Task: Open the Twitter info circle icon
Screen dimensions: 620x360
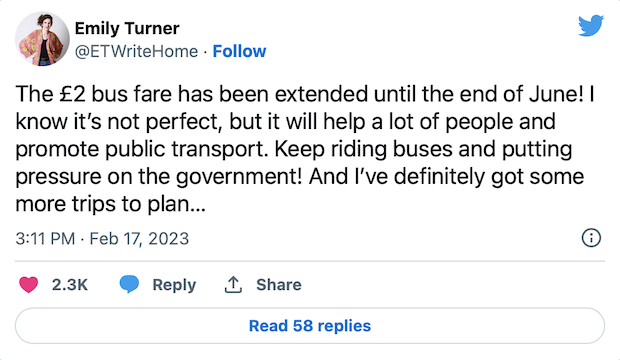Action: coord(591,238)
